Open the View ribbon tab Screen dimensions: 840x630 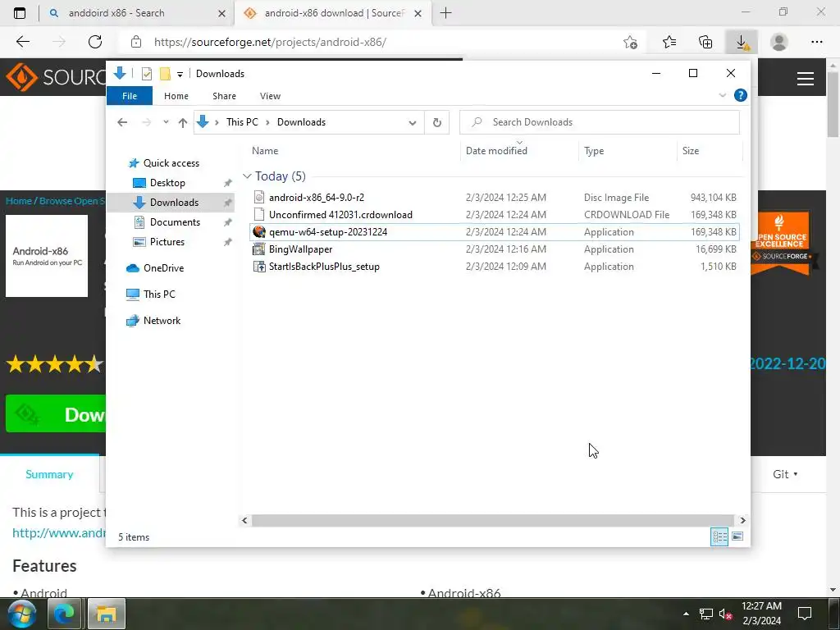tap(270, 96)
